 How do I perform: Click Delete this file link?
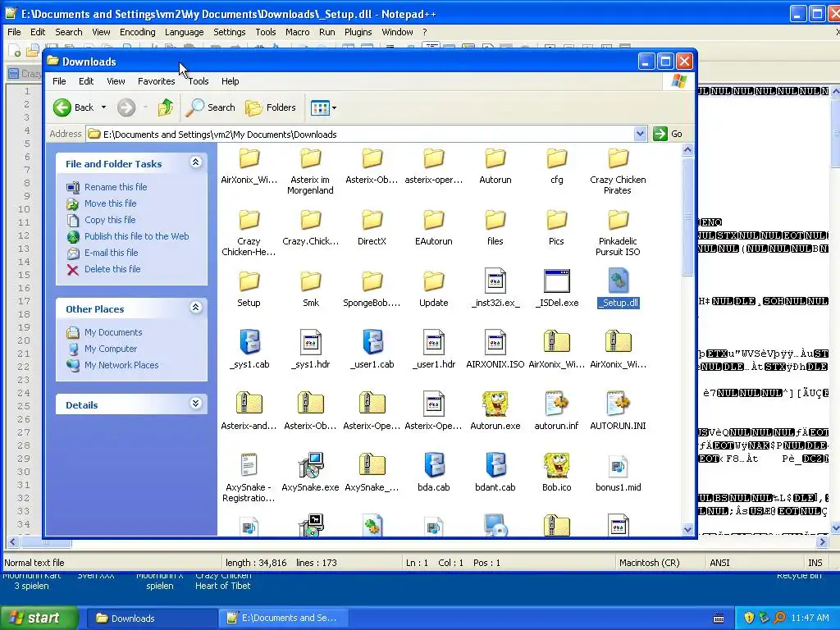[112, 269]
